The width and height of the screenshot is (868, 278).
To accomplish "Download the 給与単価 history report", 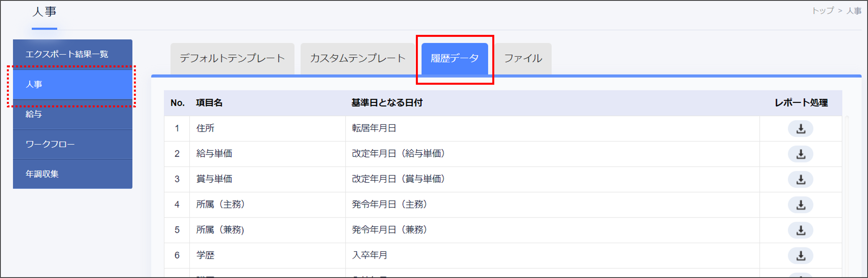I will coord(800,154).
